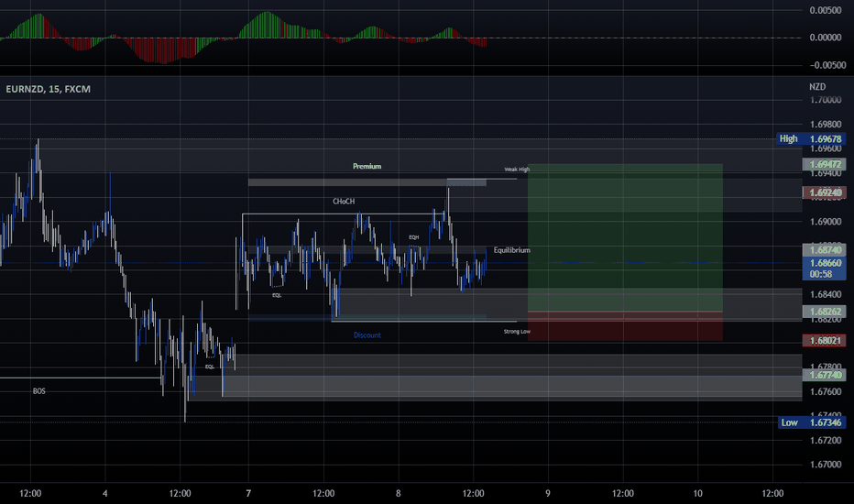Click the 1.67200 price axis tick
854x504 pixels.
(825, 440)
